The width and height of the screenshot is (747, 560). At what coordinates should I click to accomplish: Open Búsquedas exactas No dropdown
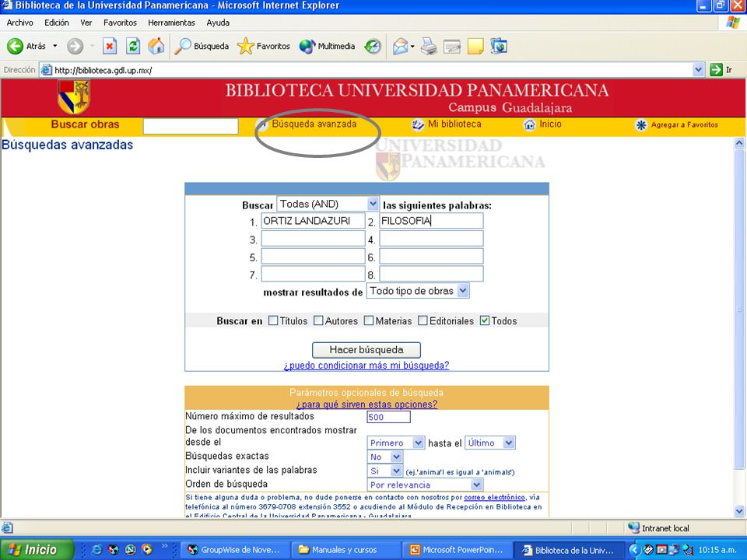[x=385, y=457]
